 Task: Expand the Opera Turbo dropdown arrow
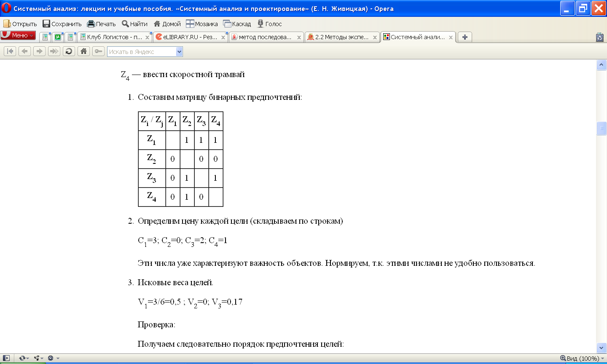(x=58, y=359)
